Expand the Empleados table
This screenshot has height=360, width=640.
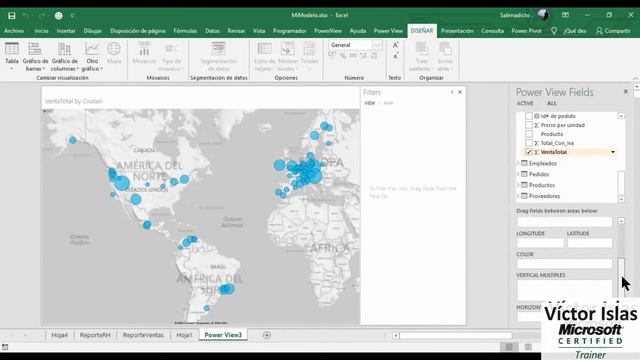tap(518, 163)
